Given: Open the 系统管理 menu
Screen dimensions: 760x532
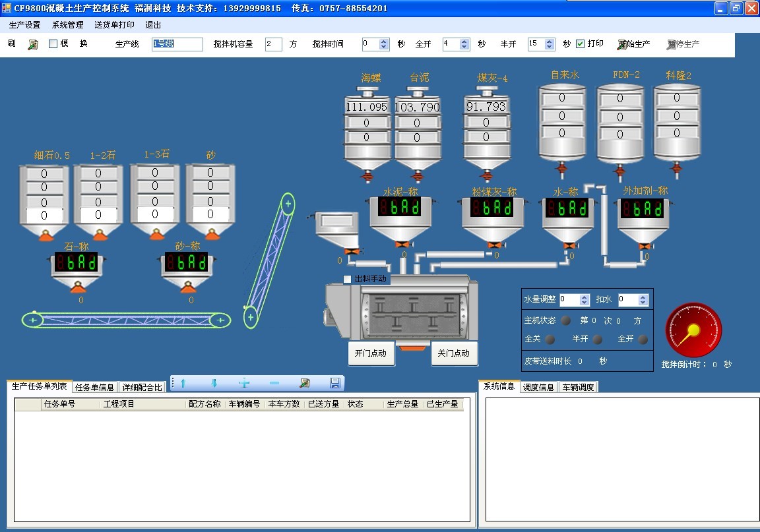Looking at the screenshot, I should coord(67,24).
